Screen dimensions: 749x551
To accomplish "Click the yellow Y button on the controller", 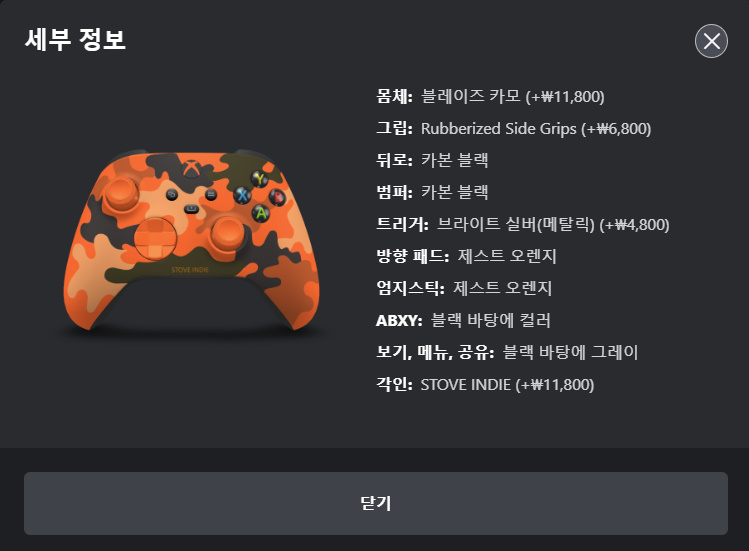I will pyautogui.click(x=260, y=179).
